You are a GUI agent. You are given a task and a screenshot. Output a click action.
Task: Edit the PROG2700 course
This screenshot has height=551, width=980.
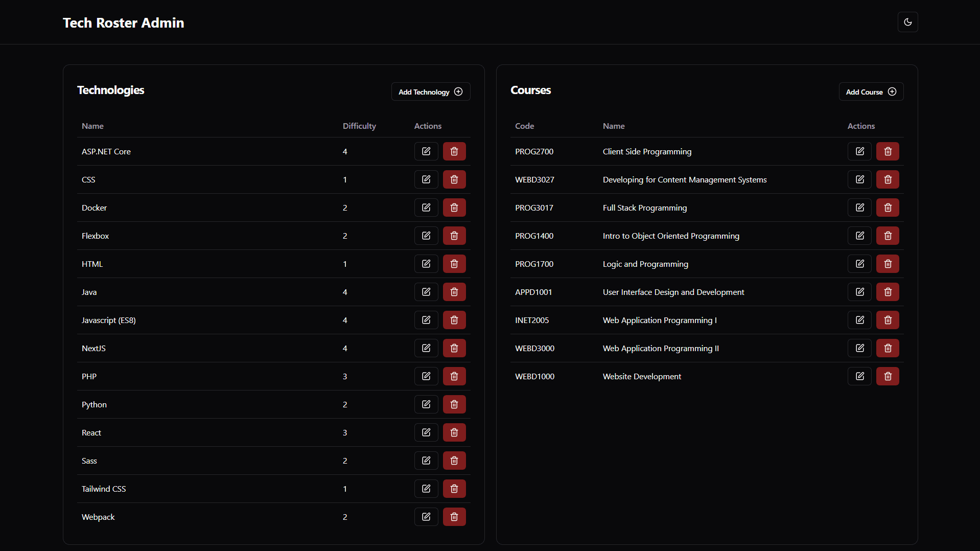point(859,151)
